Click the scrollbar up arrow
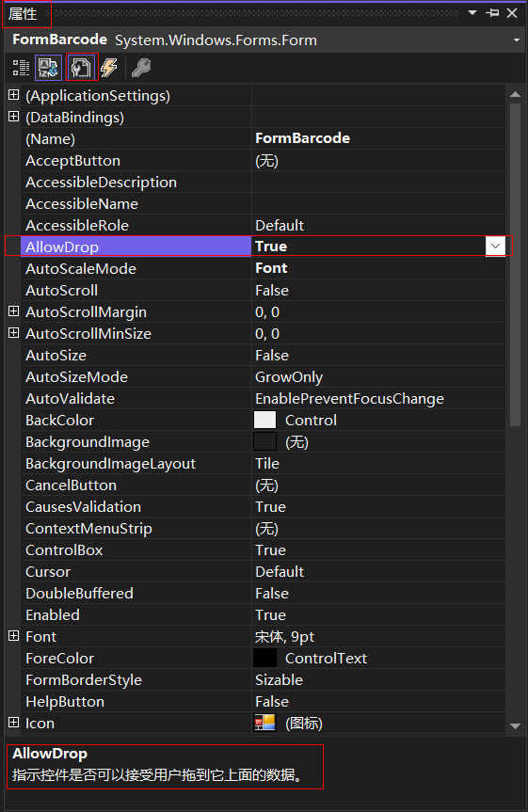This screenshot has height=812, width=528. click(515, 94)
